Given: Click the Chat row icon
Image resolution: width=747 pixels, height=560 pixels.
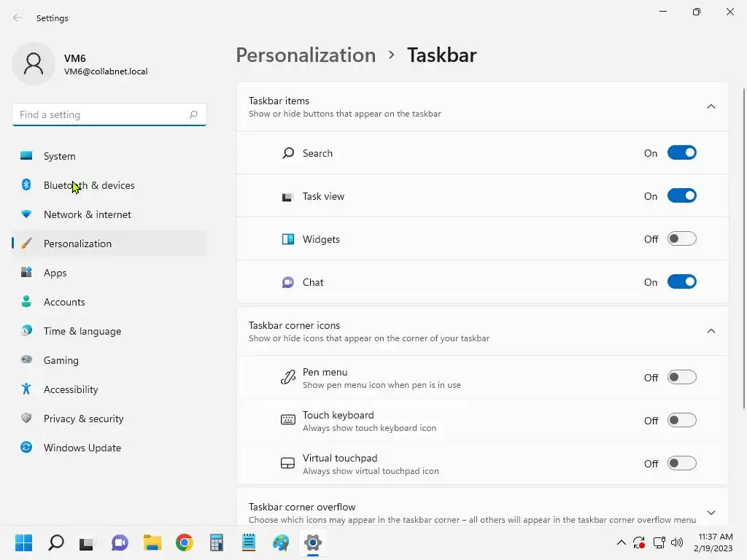Looking at the screenshot, I should [x=287, y=282].
